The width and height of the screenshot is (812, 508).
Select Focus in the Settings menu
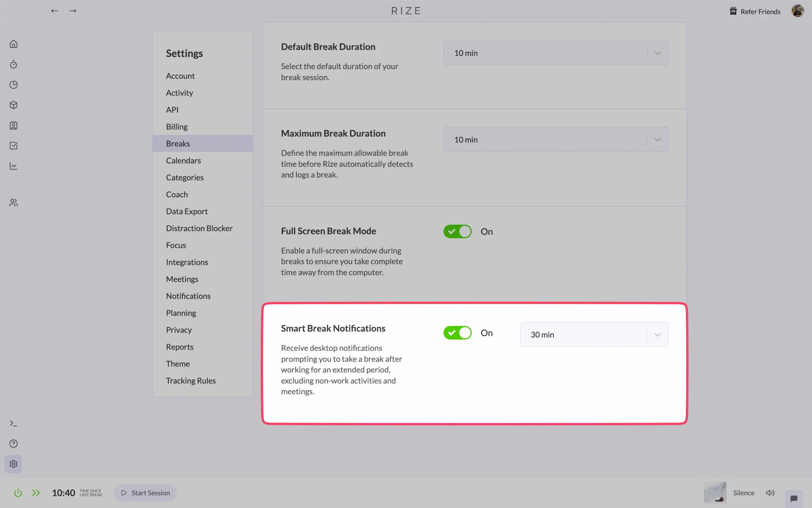[203, 245]
